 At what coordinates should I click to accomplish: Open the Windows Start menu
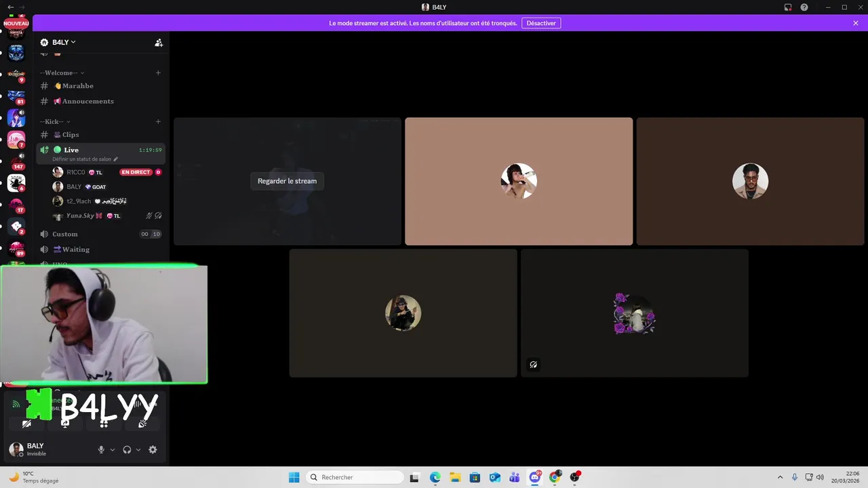pyautogui.click(x=294, y=477)
